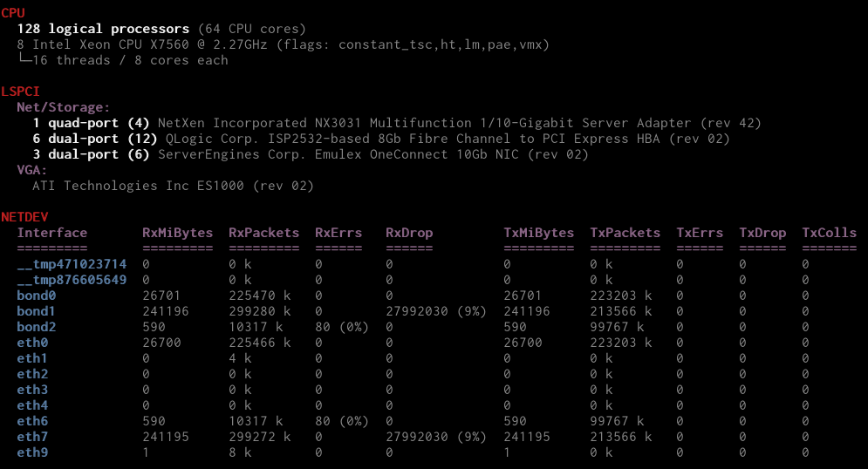Click the CPU section heading
Image resolution: width=868 pixels, height=469 pixels.
pos(13,12)
